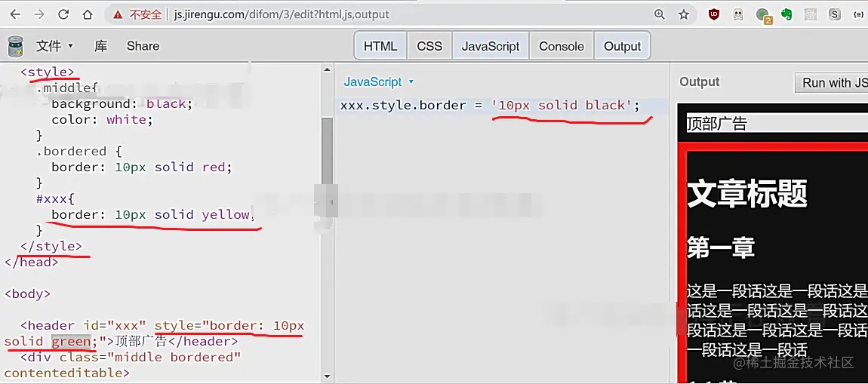The height and width of the screenshot is (384, 868).
Task: Click the background: black; declaration
Action: tap(122, 103)
